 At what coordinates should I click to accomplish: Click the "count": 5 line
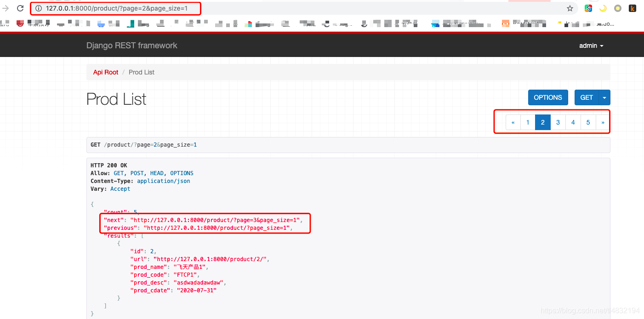(x=120, y=212)
